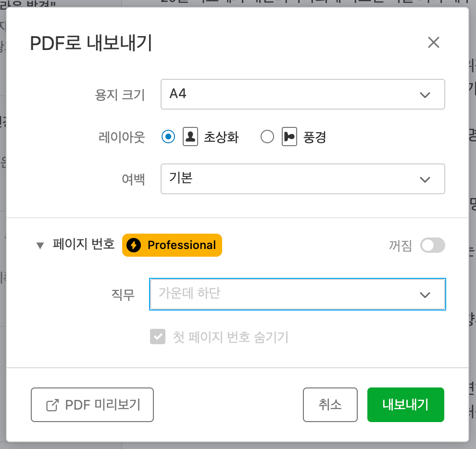Collapse the 페이지 번호 section triangle

(40, 246)
